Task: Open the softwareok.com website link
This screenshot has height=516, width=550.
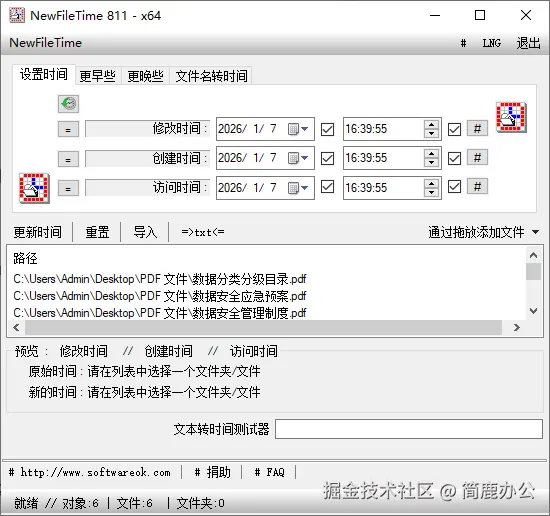Action: click(x=90, y=473)
